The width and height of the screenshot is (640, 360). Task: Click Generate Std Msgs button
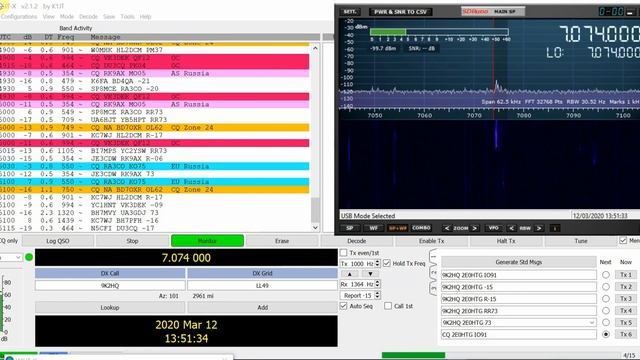click(519, 262)
